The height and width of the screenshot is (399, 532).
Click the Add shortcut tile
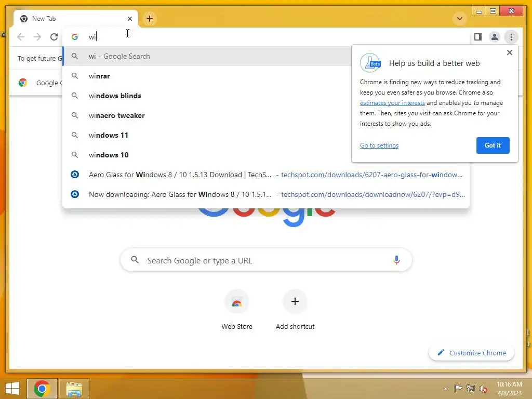pyautogui.click(x=295, y=311)
